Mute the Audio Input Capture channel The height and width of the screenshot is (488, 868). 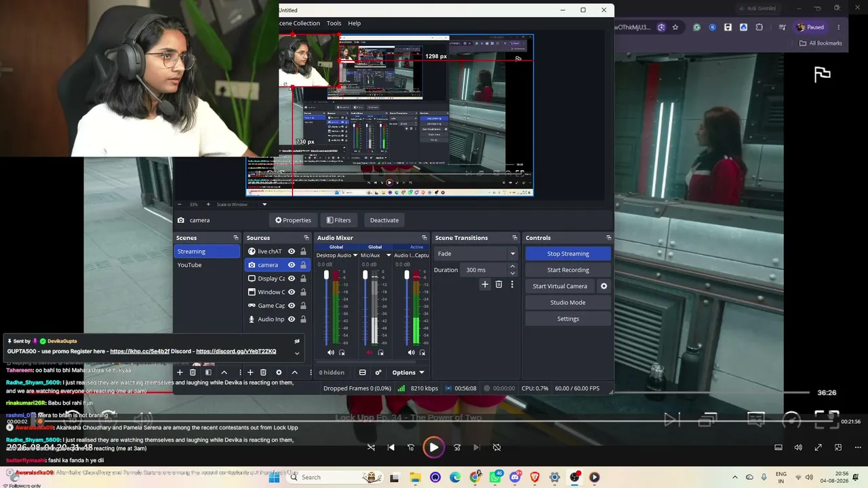[411, 352]
